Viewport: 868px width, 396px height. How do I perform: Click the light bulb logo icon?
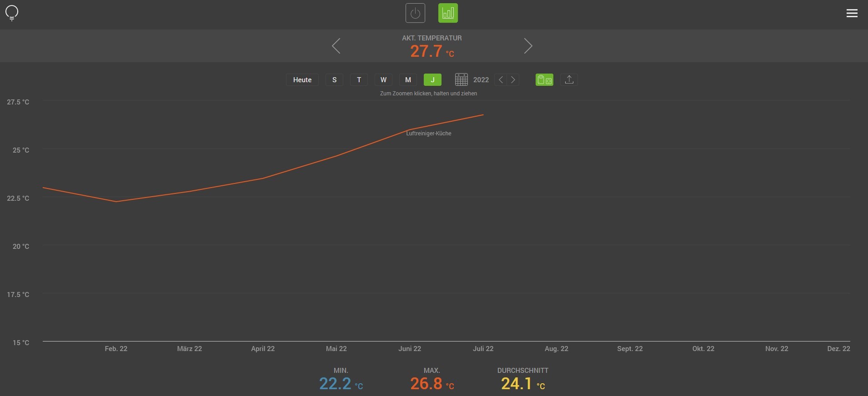tap(12, 13)
